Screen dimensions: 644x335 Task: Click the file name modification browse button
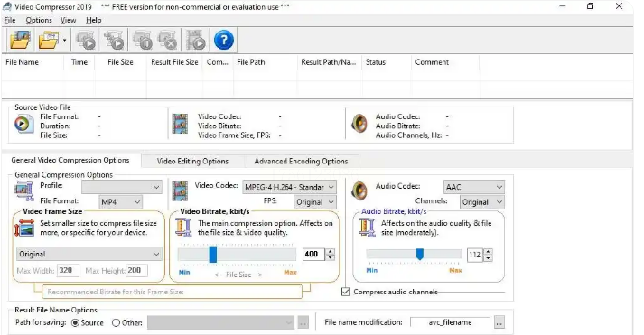pos(499,322)
